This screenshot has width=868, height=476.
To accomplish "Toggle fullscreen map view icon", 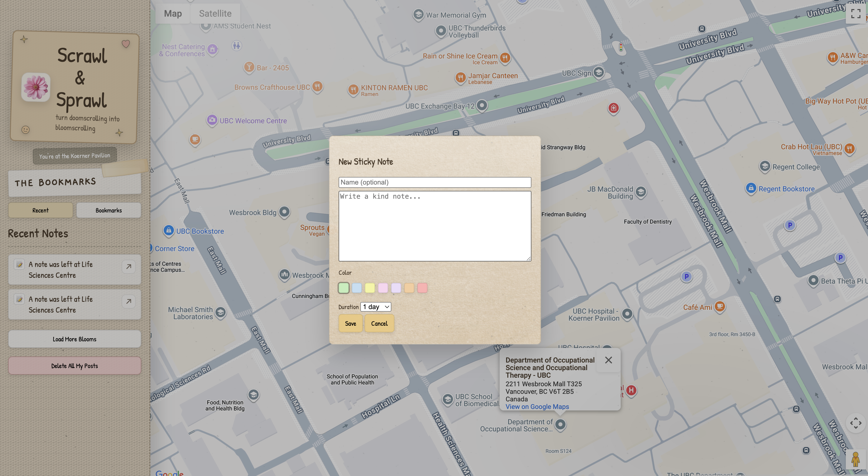I will [856, 13].
